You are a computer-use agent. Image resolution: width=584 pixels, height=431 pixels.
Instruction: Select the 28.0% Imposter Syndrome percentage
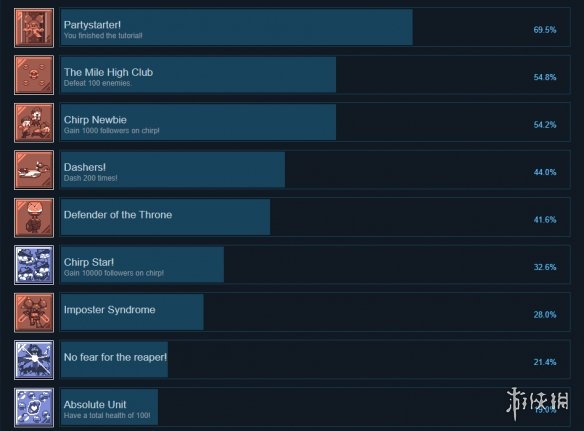point(545,315)
